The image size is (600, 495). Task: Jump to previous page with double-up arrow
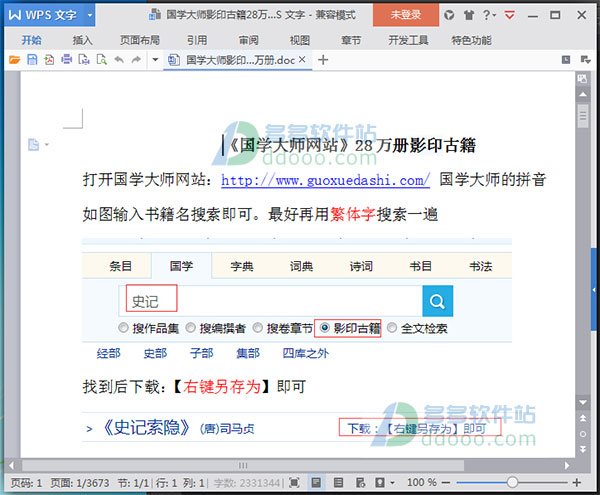582,418
